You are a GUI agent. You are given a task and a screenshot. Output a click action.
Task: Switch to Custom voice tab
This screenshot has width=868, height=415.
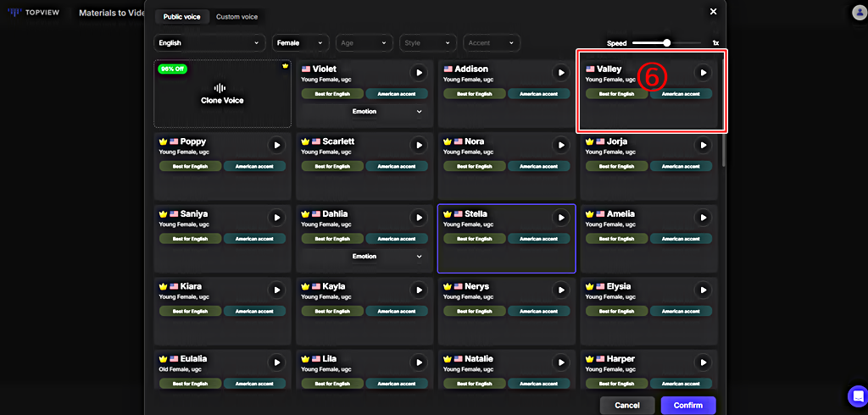click(237, 17)
